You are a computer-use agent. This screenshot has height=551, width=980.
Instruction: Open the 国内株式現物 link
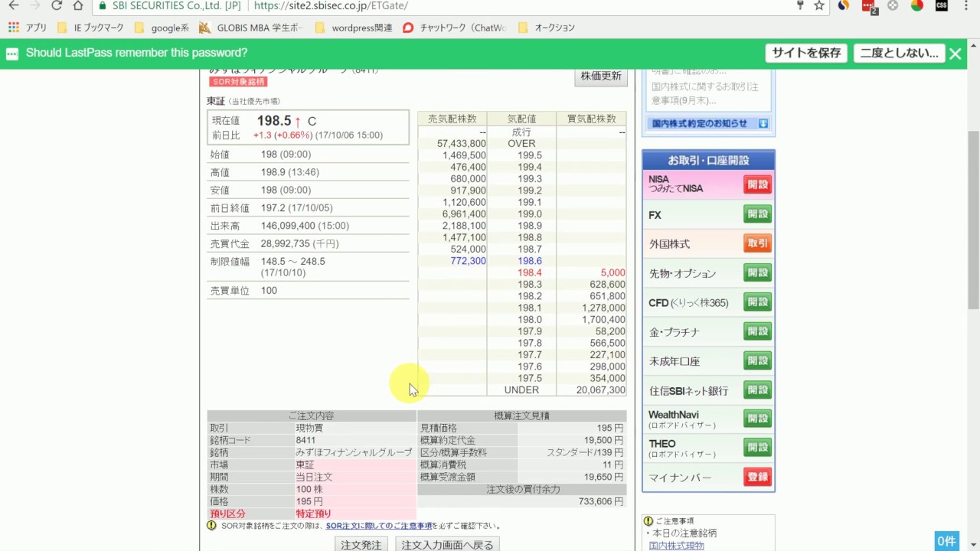click(x=676, y=546)
